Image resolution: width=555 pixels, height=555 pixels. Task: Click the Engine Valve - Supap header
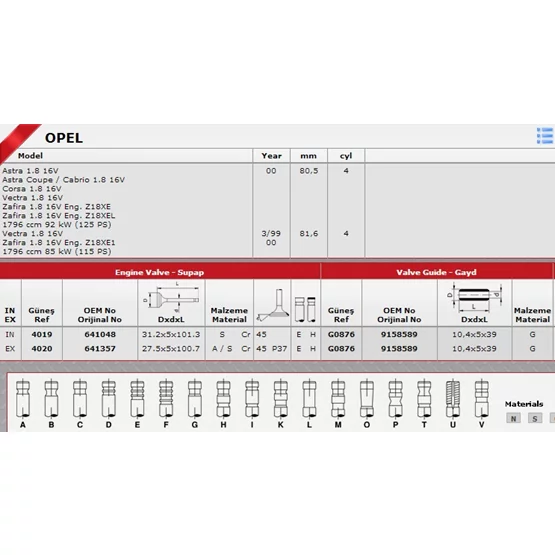pyautogui.click(x=159, y=272)
